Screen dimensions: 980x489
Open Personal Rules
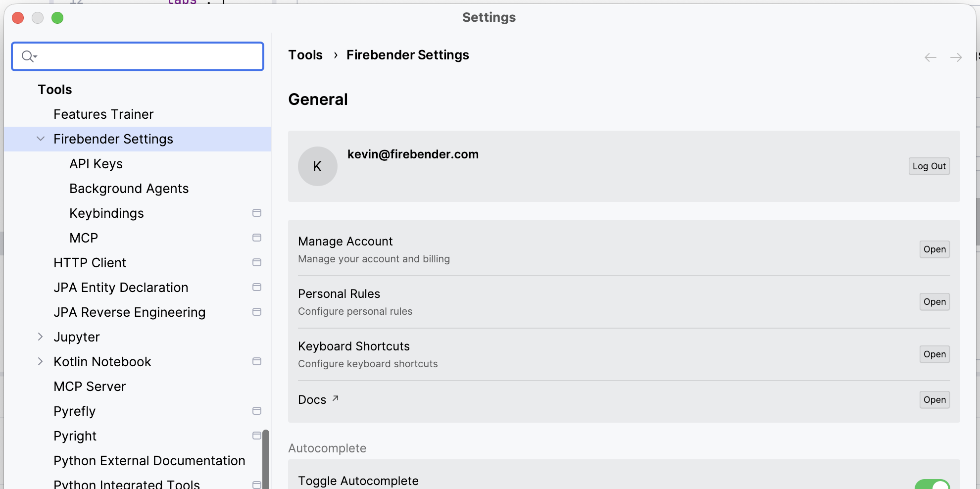coord(934,302)
